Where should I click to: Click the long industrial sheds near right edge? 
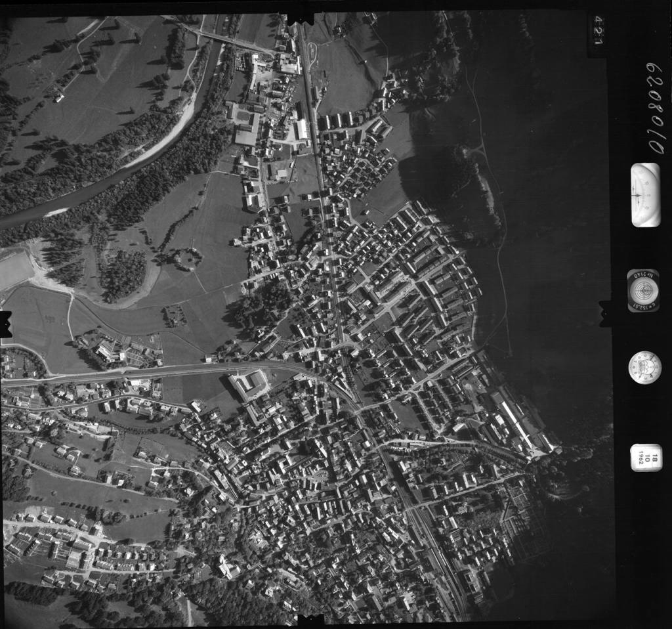coord(518,420)
